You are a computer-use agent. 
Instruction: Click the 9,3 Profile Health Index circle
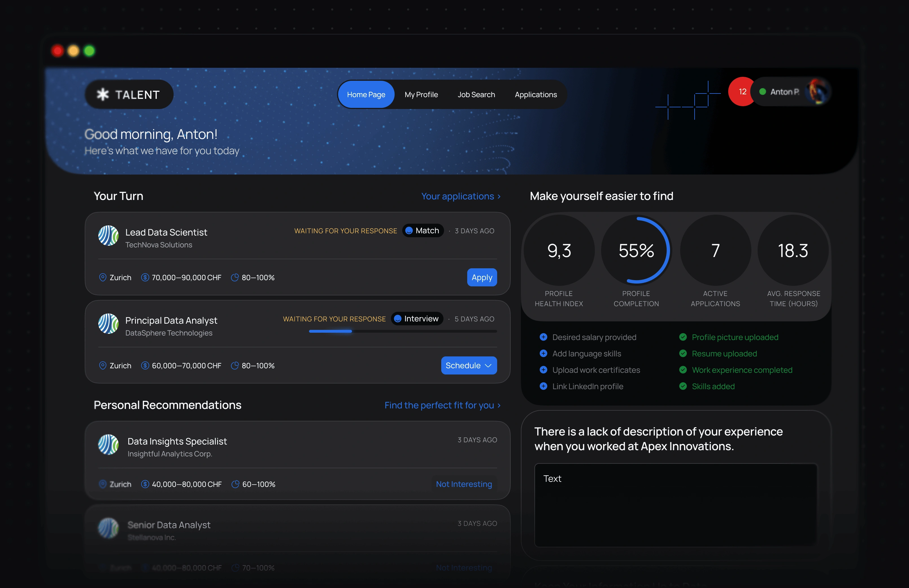559,251
